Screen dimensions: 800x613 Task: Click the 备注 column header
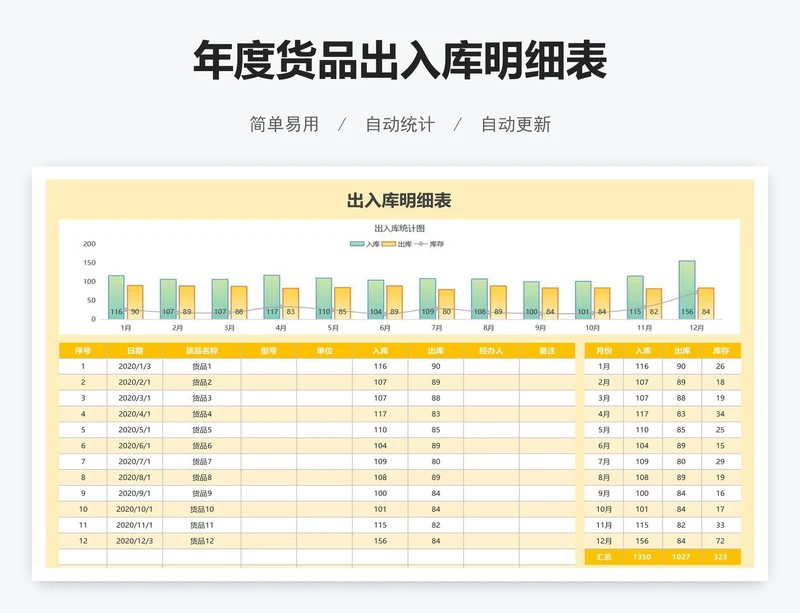tap(546, 351)
